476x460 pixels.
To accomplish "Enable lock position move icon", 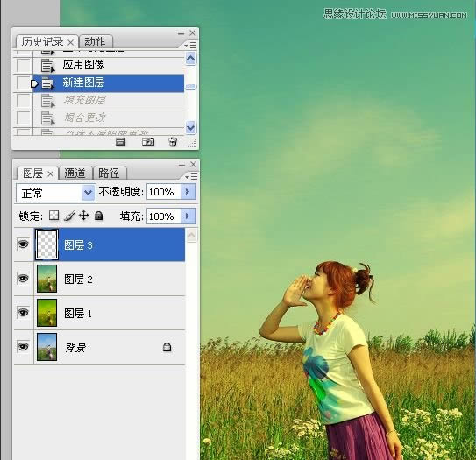I will tap(84, 216).
